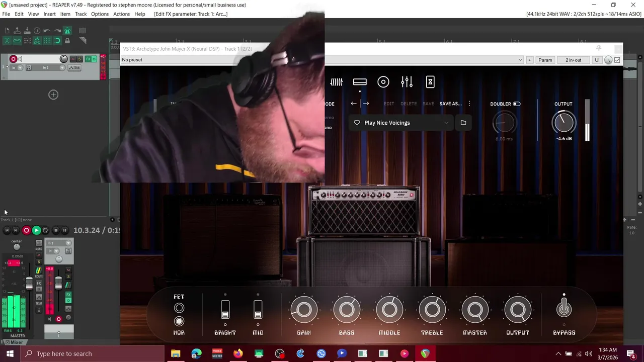Add new track plus circle
The image size is (644, 362).
coord(53,95)
